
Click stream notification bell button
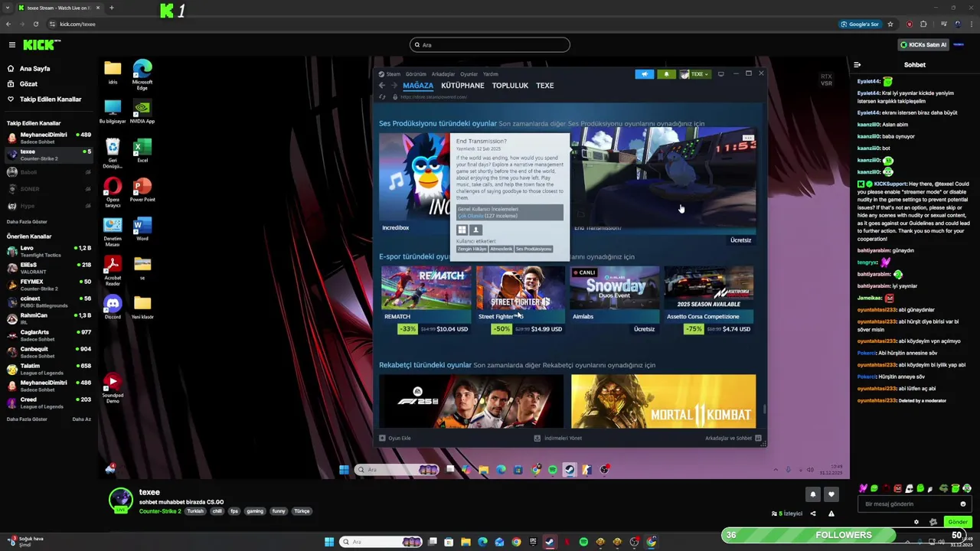(x=812, y=494)
